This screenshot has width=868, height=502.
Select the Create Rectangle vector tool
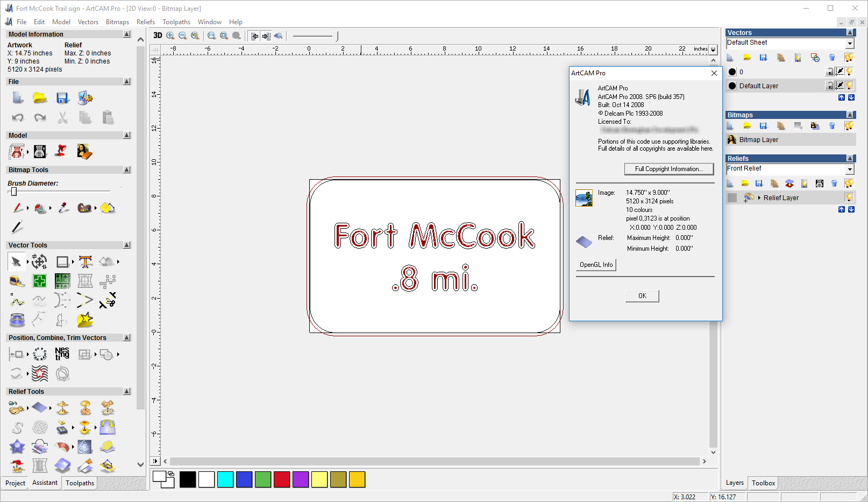62,262
